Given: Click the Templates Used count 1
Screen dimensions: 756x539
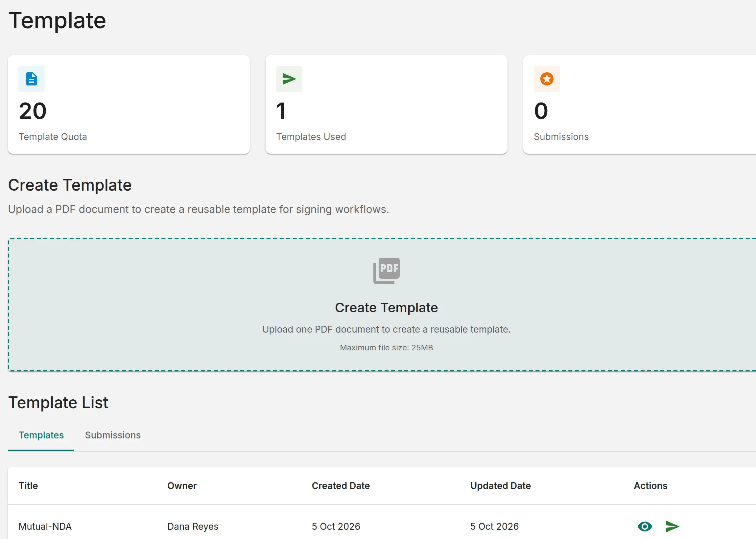Looking at the screenshot, I should click(x=281, y=111).
